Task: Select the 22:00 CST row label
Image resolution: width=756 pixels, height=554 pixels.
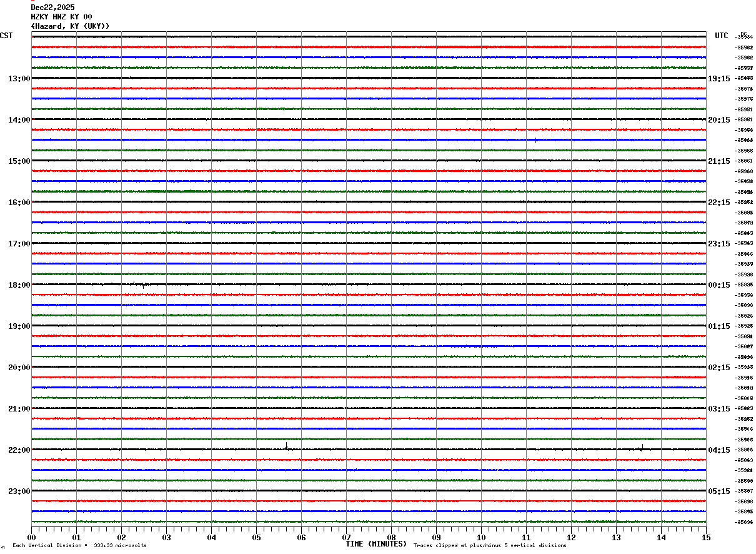Action: click(19, 450)
